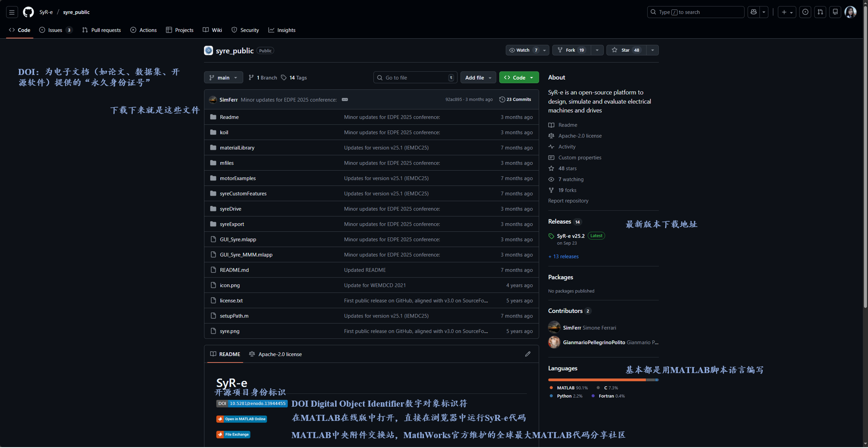Open the 23 Commits history

tap(515, 100)
